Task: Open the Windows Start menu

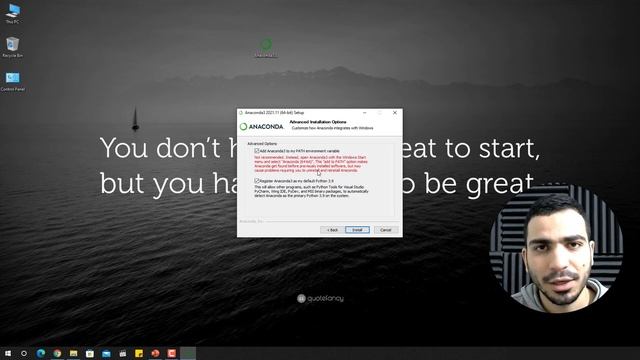Action: tap(8, 353)
